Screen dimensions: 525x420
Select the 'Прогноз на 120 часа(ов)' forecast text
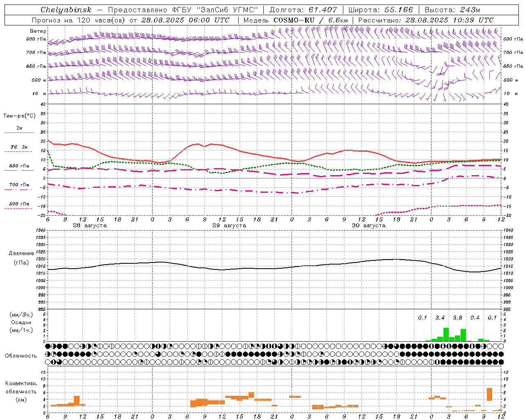pyautogui.click(x=79, y=20)
